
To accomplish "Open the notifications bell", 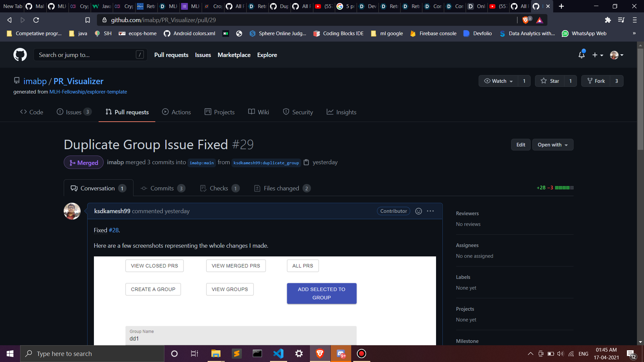I will click(x=582, y=55).
